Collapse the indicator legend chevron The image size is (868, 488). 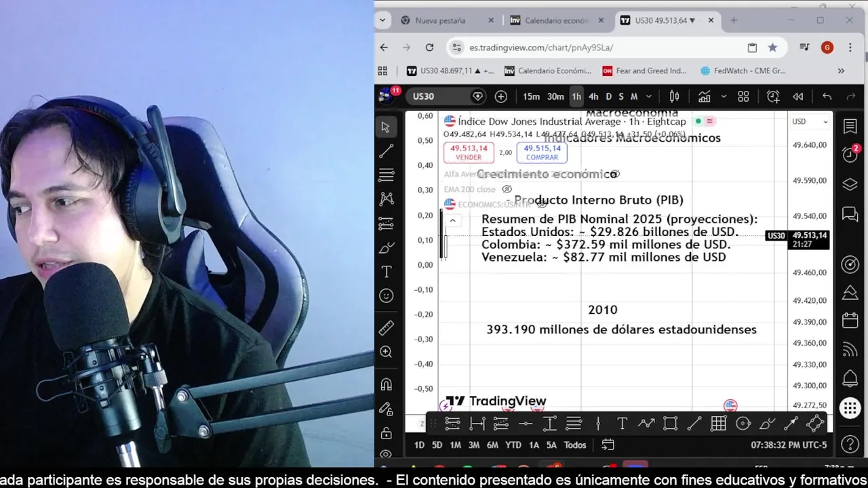pos(452,220)
